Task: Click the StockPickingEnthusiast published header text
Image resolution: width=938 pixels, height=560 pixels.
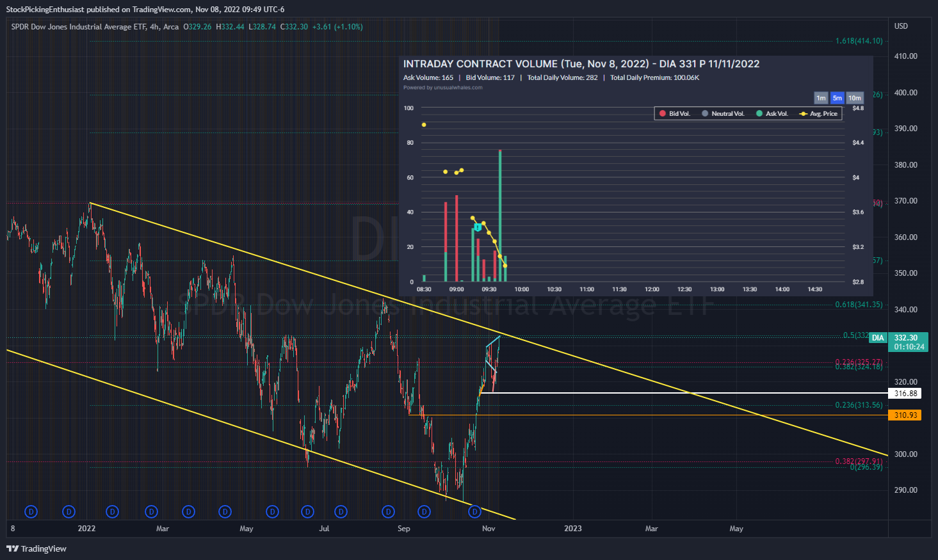Action: (145, 9)
